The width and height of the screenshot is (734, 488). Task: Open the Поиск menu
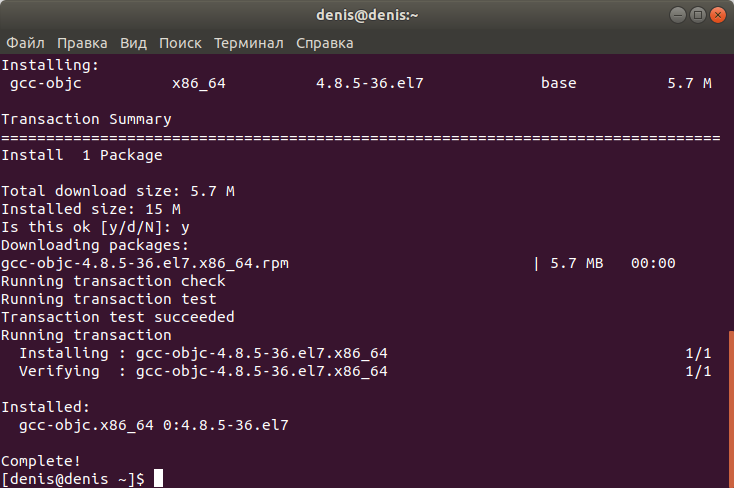[x=180, y=43]
